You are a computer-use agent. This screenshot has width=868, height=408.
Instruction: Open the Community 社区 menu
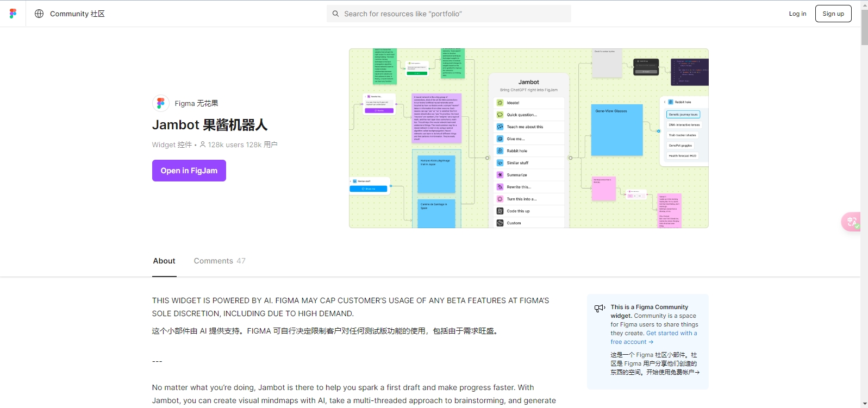77,14
